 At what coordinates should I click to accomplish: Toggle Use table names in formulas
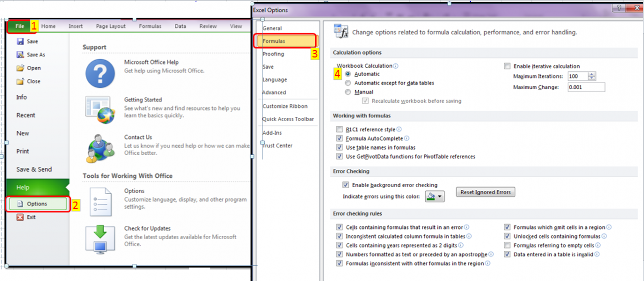(339, 147)
